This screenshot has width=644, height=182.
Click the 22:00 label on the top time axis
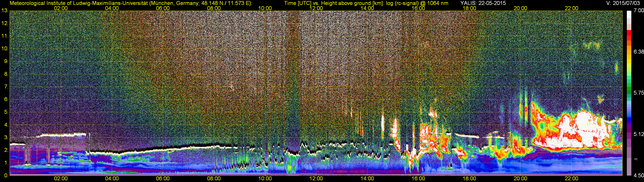click(571, 8)
